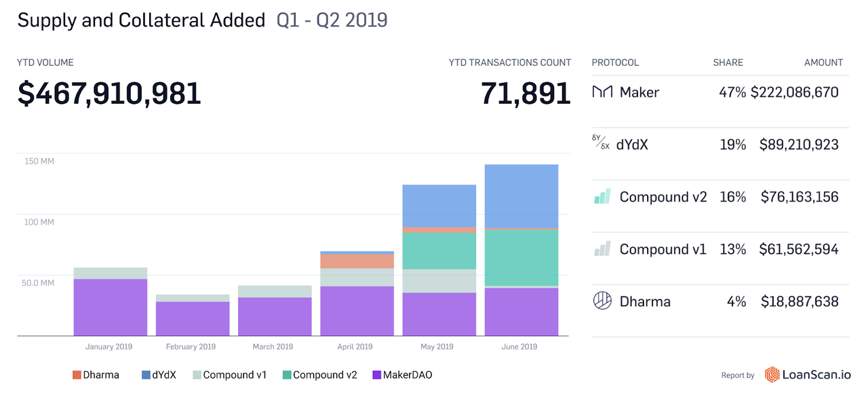The height and width of the screenshot is (393, 868).
Task: Select the April 2019 Compound v1 gray segment
Action: [357, 278]
